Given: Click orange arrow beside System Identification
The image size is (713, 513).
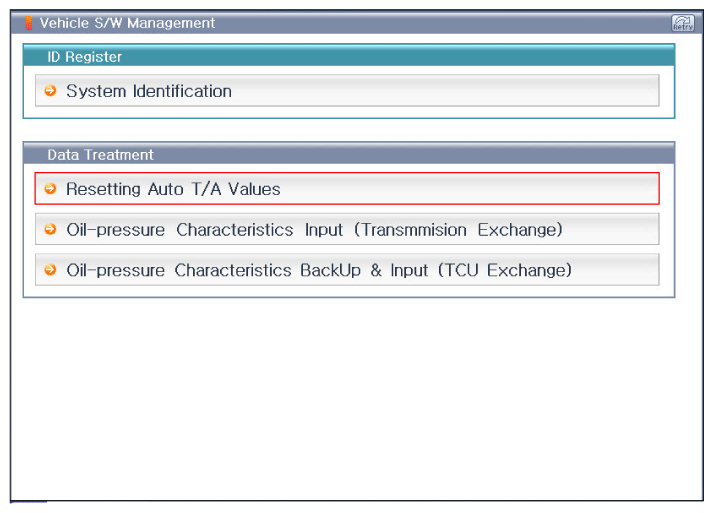Looking at the screenshot, I should pyautogui.click(x=50, y=91).
